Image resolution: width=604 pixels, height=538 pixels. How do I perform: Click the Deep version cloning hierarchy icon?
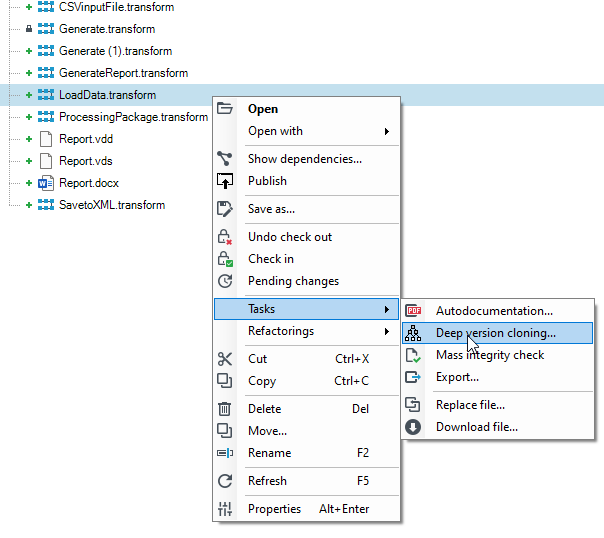[413, 333]
